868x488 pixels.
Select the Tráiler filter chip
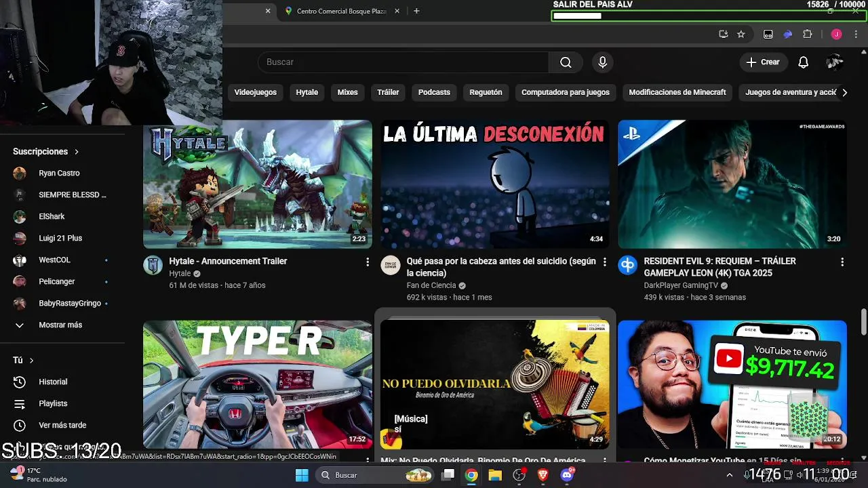tap(388, 92)
